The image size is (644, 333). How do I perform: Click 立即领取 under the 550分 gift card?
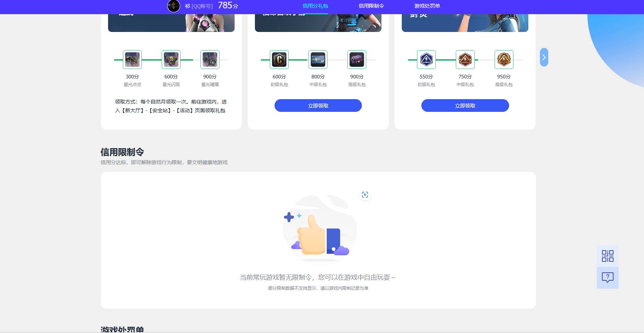click(465, 106)
